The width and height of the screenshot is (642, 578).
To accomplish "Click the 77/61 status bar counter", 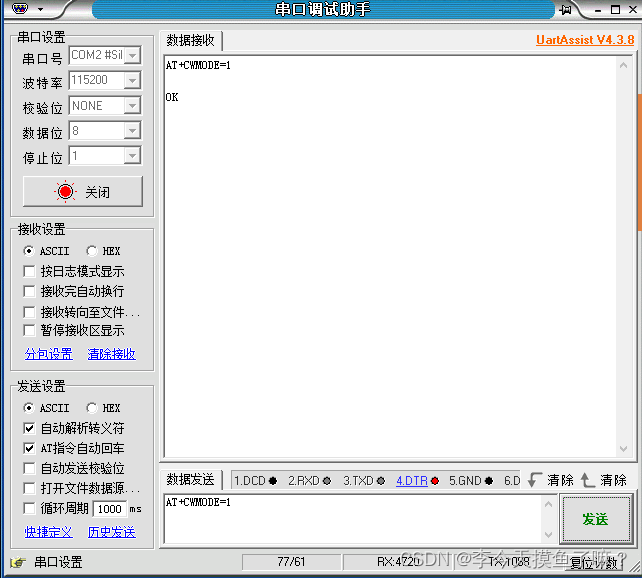I will point(292,562).
